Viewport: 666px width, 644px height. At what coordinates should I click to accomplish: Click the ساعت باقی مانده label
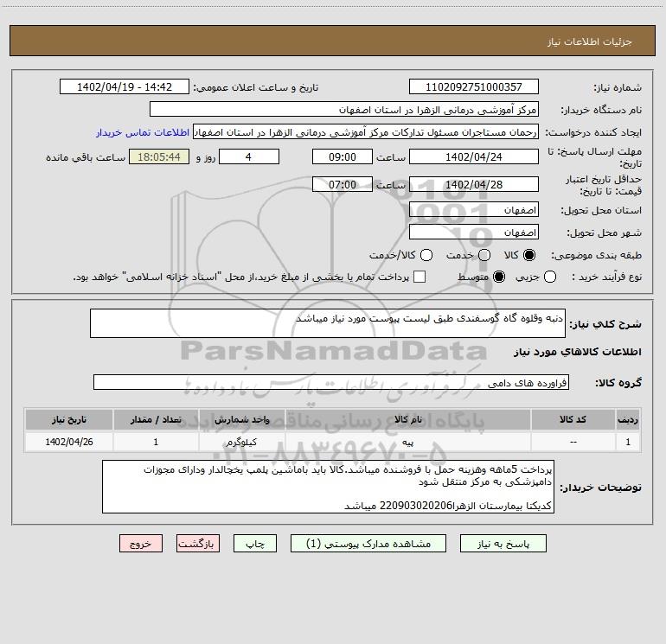[86, 157]
